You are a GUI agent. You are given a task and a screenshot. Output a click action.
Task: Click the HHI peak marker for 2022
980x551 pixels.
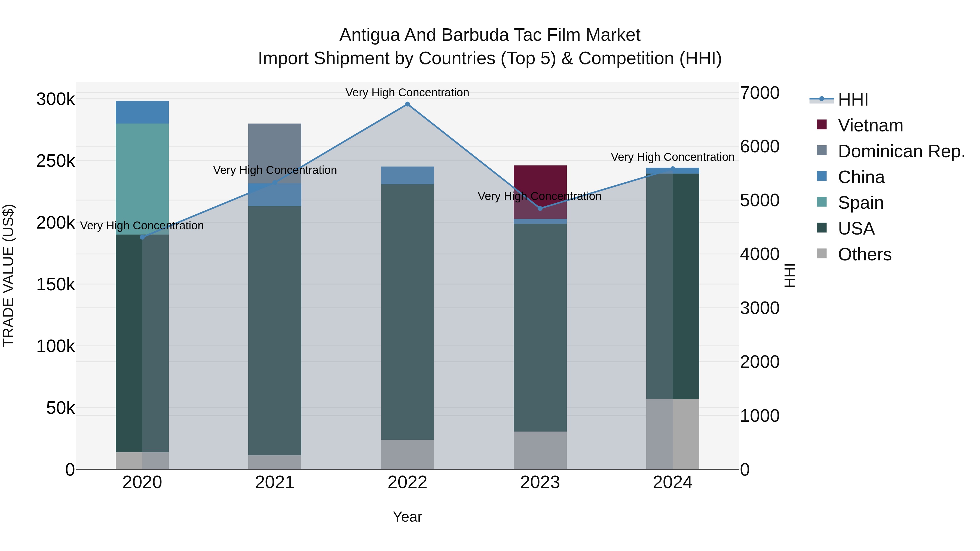(408, 104)
